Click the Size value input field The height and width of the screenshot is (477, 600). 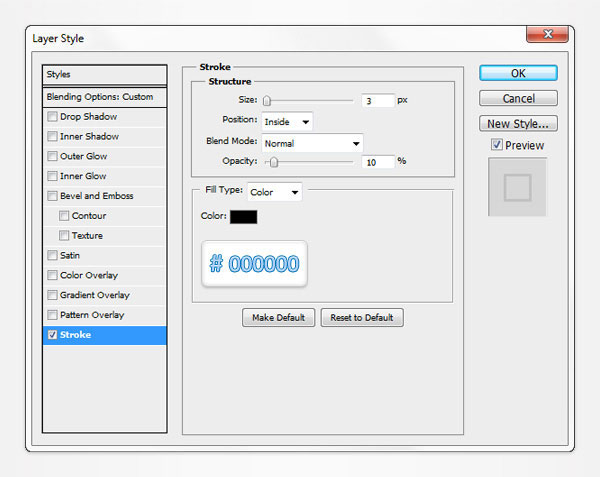click(378, 101)
